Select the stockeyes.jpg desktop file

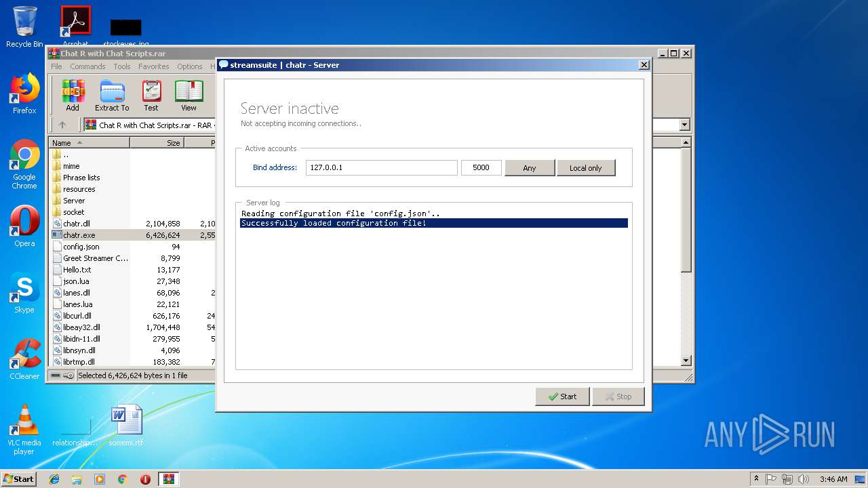[x=126, y=32]
